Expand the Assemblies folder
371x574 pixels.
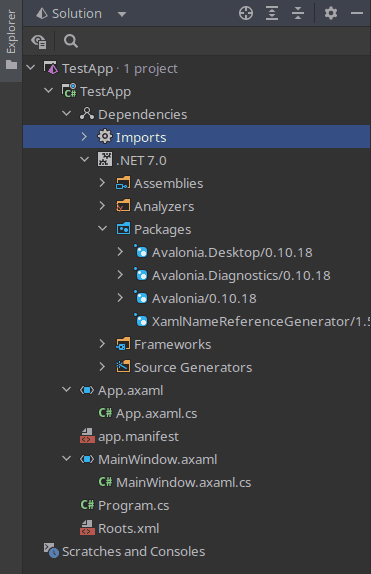click(102, 183)
